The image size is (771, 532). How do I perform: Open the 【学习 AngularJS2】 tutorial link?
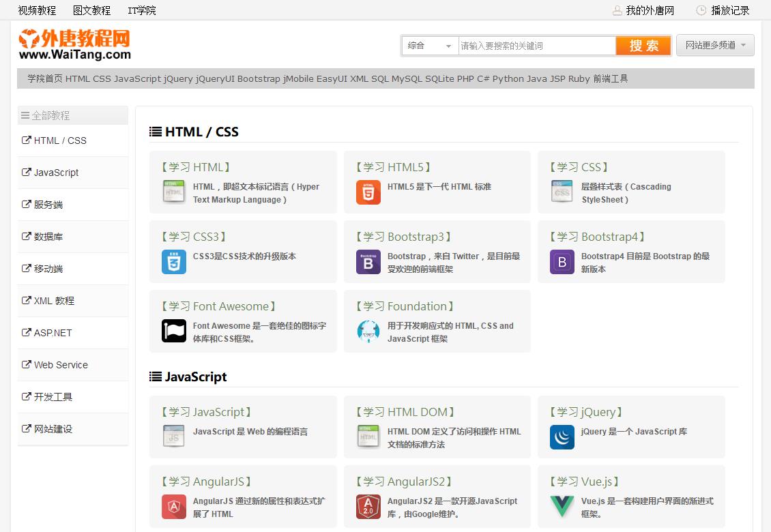(x=404, y=482)
